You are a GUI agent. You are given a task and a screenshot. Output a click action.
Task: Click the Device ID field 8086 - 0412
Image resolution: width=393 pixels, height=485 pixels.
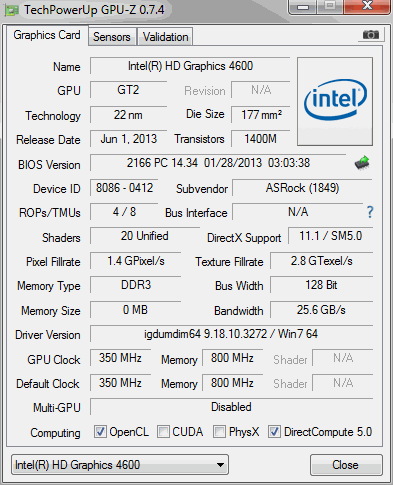point(124,188)
